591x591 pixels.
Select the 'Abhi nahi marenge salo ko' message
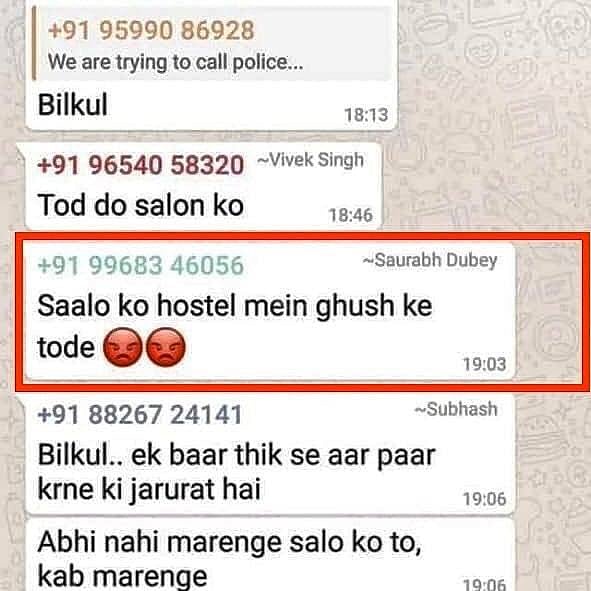click(x=269, y=556)
